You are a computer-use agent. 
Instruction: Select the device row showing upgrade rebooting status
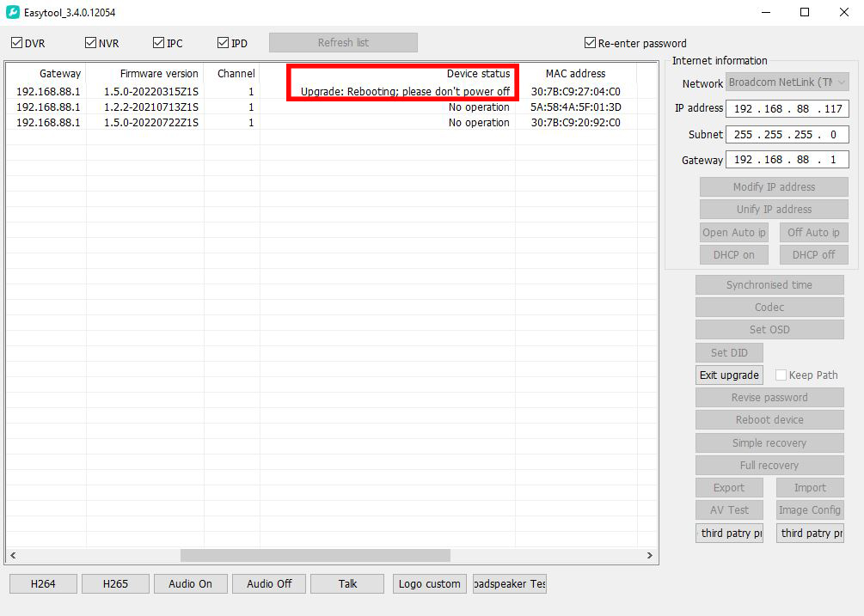tap(404, 91)
